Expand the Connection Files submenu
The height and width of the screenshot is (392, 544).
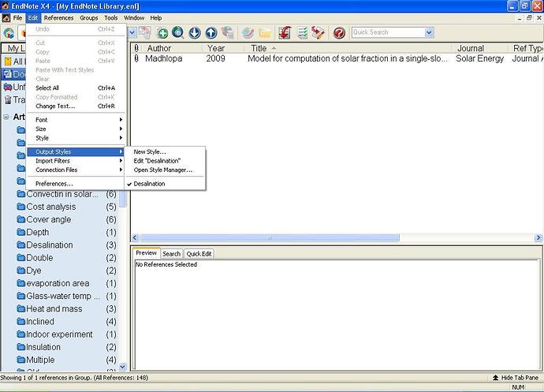coord(76,170)
